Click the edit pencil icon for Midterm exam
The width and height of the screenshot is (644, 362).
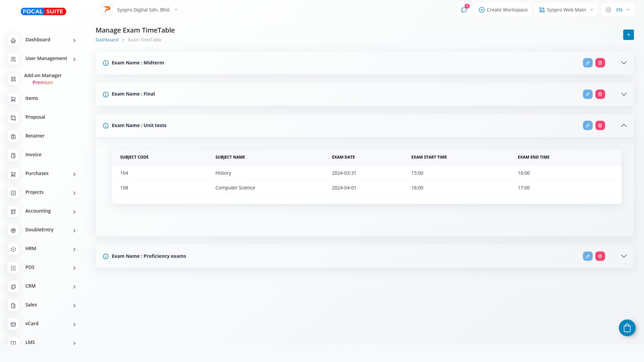[588, 63]
